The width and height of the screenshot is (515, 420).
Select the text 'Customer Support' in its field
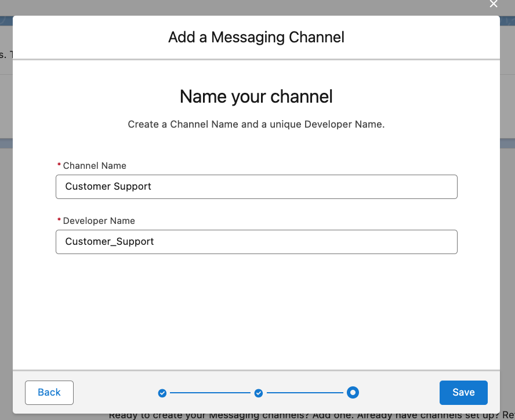tap(108, 186)
